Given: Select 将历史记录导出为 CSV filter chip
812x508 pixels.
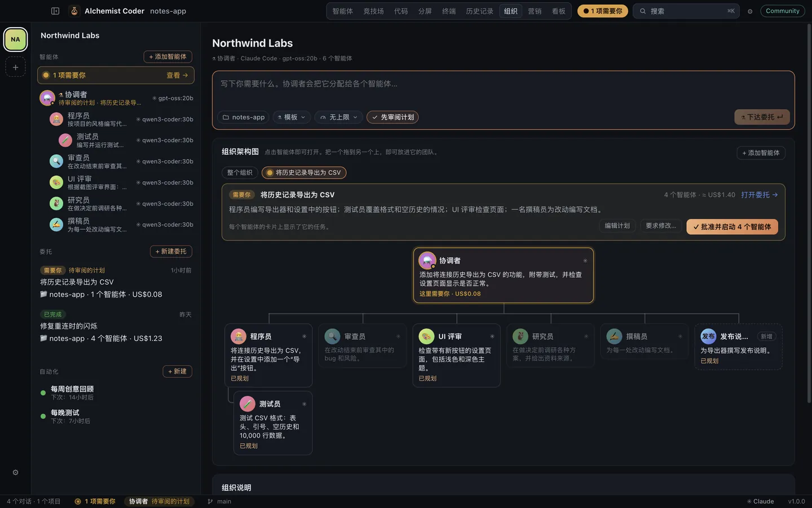Looking at the screenshot, I should (x=304, y=173).
